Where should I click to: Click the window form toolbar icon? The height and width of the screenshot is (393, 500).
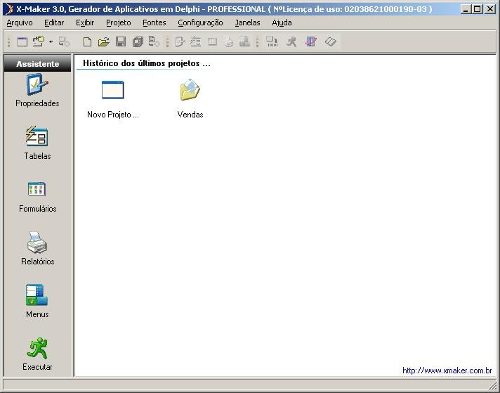coord(22,42)
